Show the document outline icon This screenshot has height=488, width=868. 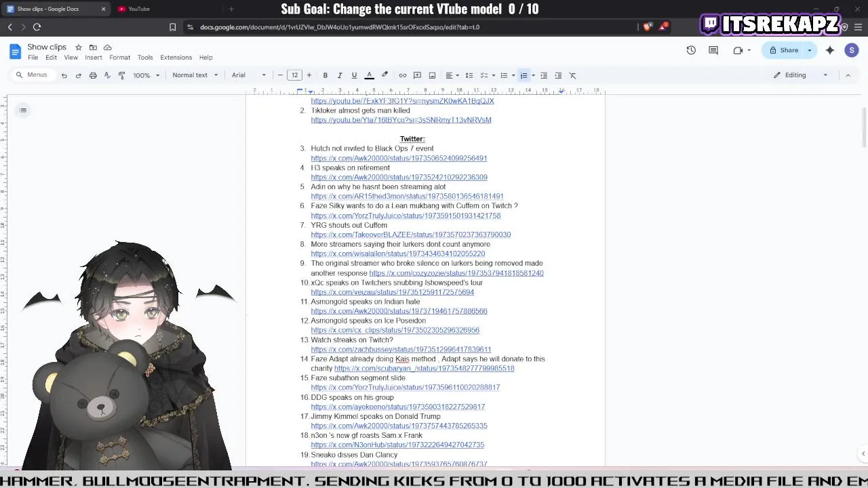point(23,110)
